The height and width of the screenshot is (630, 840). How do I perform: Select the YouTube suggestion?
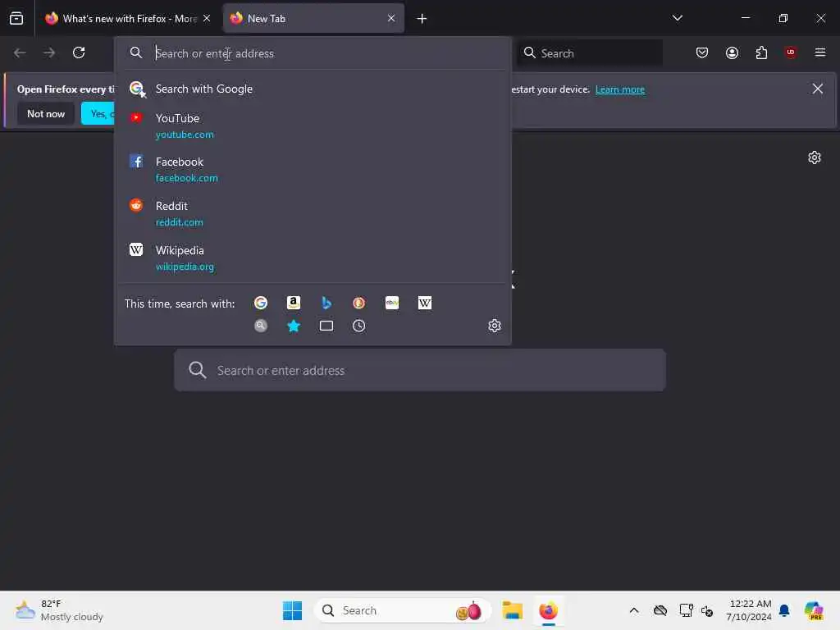(313, 126)
